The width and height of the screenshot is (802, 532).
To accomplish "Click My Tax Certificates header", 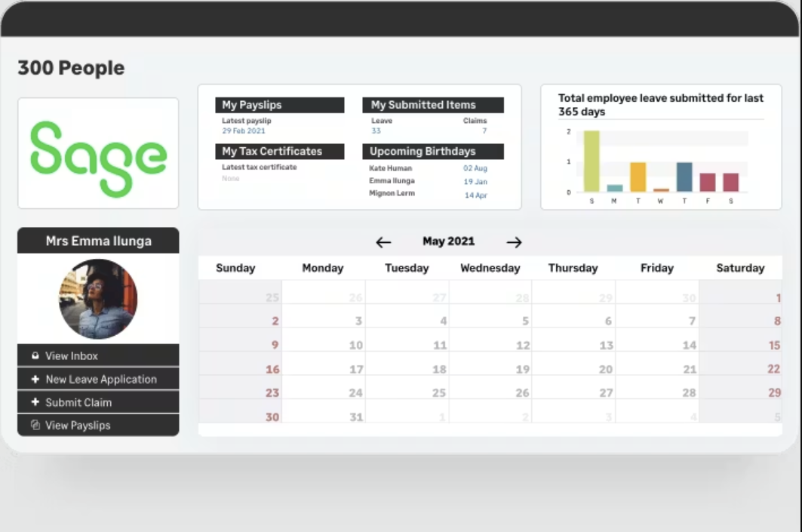I will pyautogui.click(x=280, y=152).
